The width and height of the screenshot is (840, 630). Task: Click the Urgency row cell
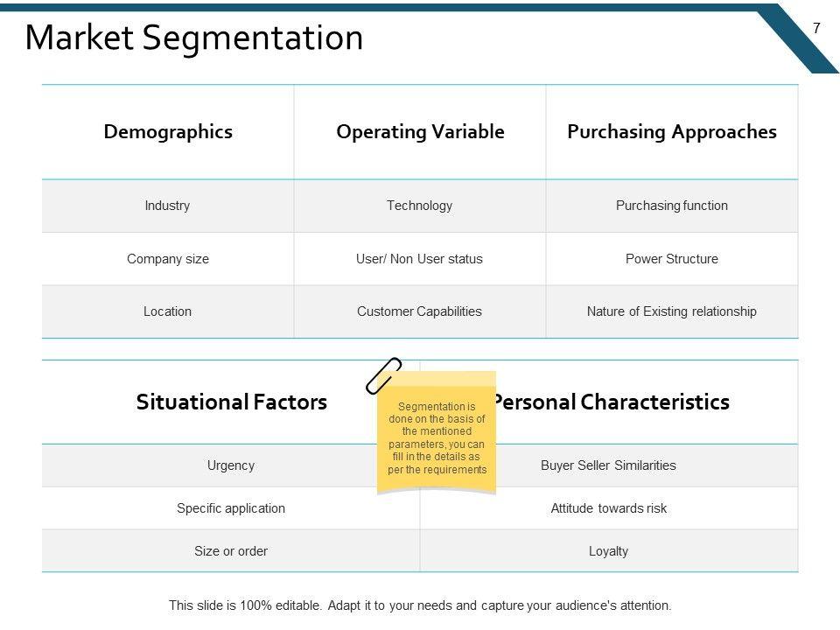click(x=231, y=465)
